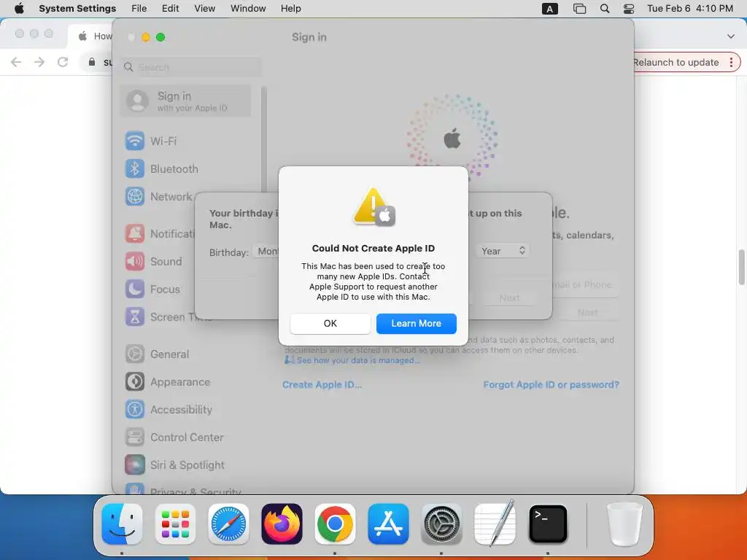
Task: Select Wi-Fi in the settings sidebar
Action: [186, 141]
